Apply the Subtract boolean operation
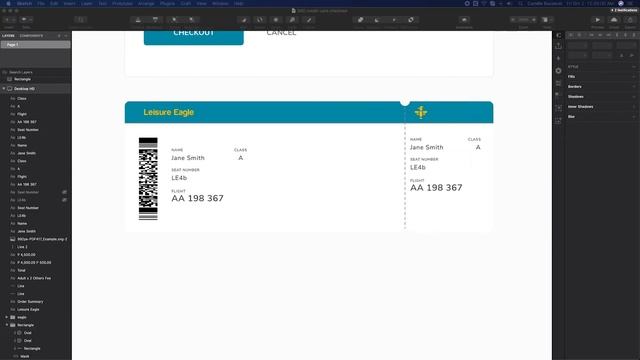This screenshot has height=360, width=640. coord(377,20)
